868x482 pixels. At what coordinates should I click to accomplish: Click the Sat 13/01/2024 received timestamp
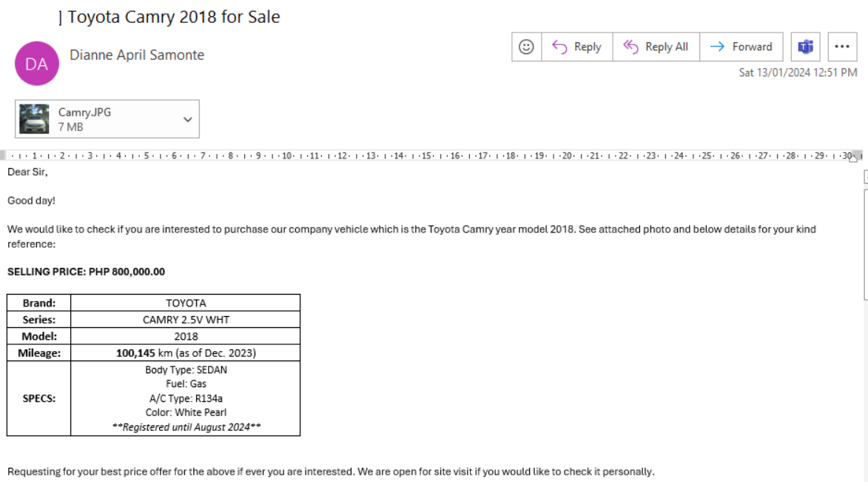pyautogui.click(x=798, y=73)
